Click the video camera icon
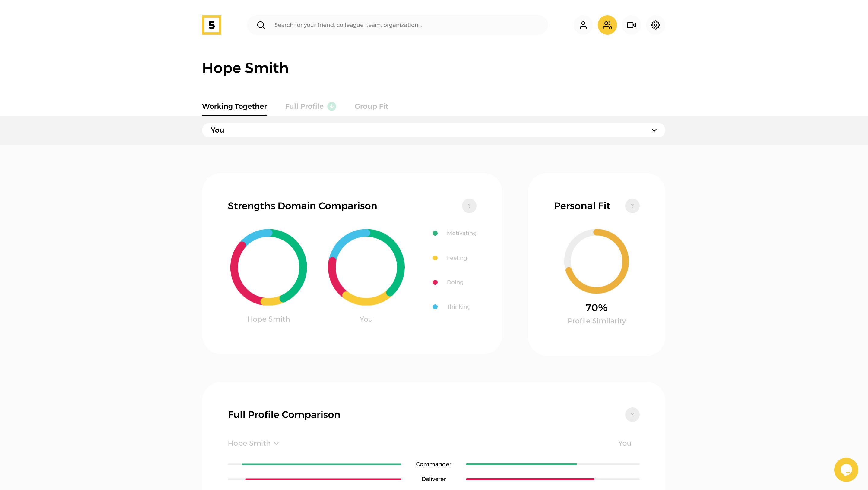 click(x=631, y=25)
